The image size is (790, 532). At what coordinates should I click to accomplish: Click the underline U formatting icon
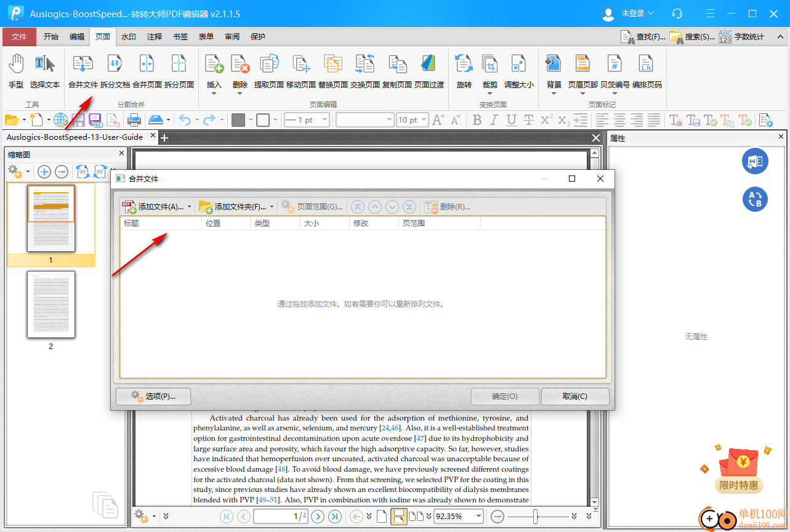click(x=511, y=120)
